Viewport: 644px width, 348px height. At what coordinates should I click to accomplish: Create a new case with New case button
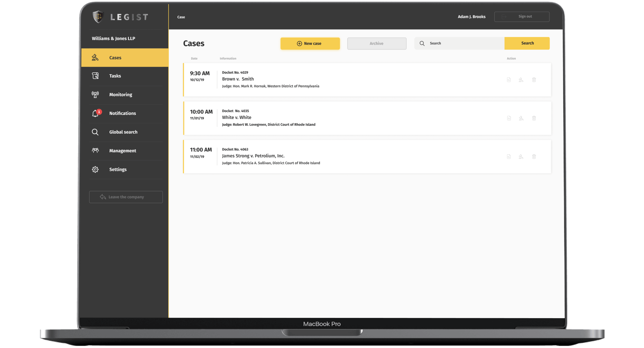pos(310,43)
